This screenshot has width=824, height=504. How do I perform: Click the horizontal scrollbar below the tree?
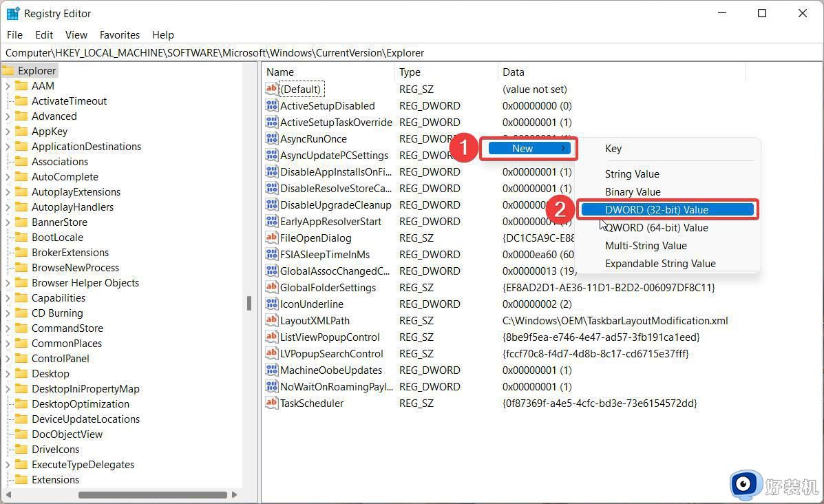coord(151,494)
